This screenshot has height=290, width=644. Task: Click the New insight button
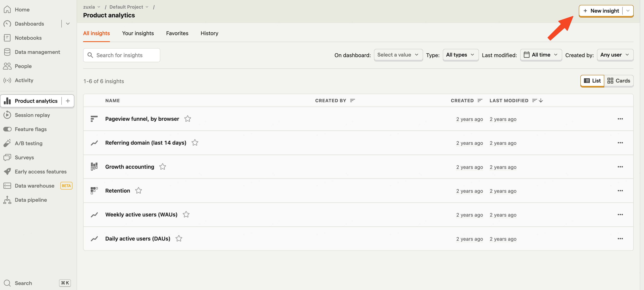pyautogui.click(x=601, y=11)
